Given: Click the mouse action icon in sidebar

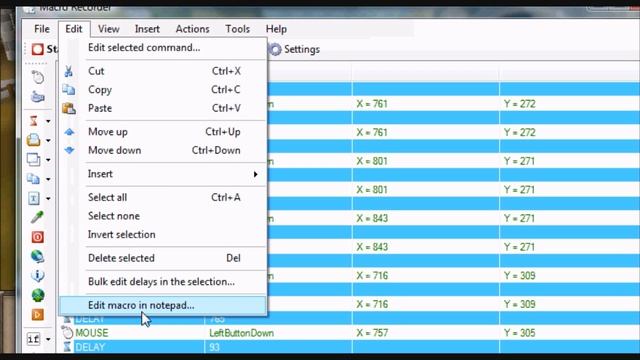Looking at the screenshot, I should point(38,77).
